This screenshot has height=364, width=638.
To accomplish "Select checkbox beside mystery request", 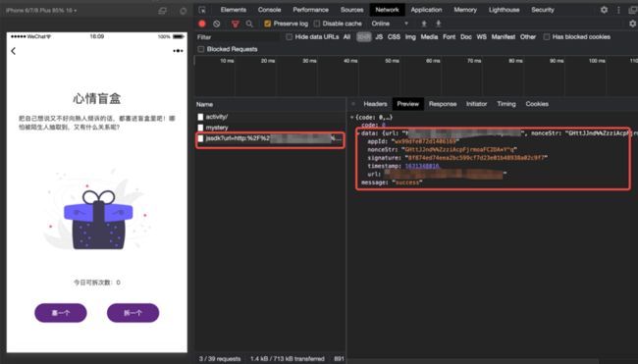I will pyautogui.click(x=200, y=128).
